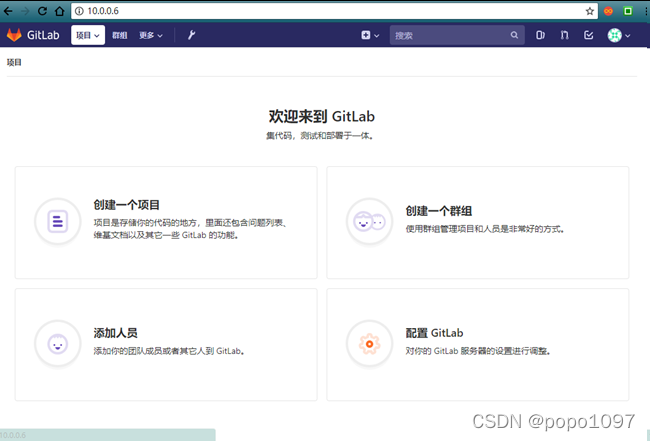Viewport: 650px width, 441px height.
Task: Open the to-do list checkmark icon
Action: pyautogui.click(x=588, y=35)
